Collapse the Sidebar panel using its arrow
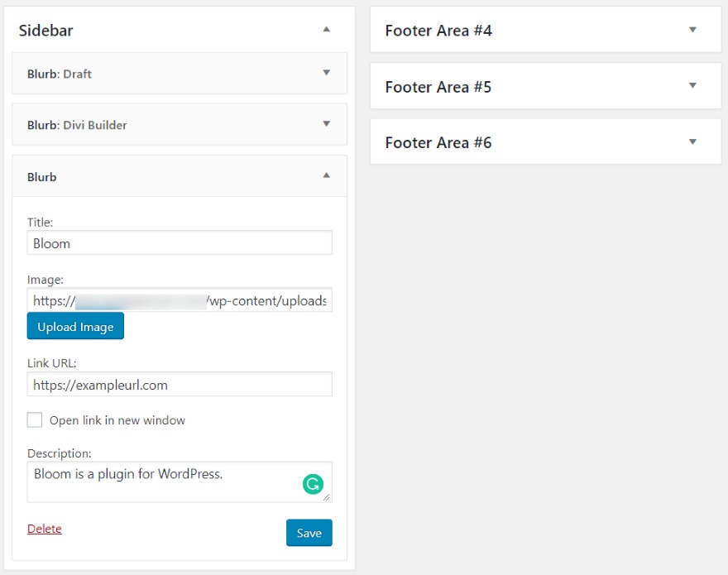 [327, 30]
